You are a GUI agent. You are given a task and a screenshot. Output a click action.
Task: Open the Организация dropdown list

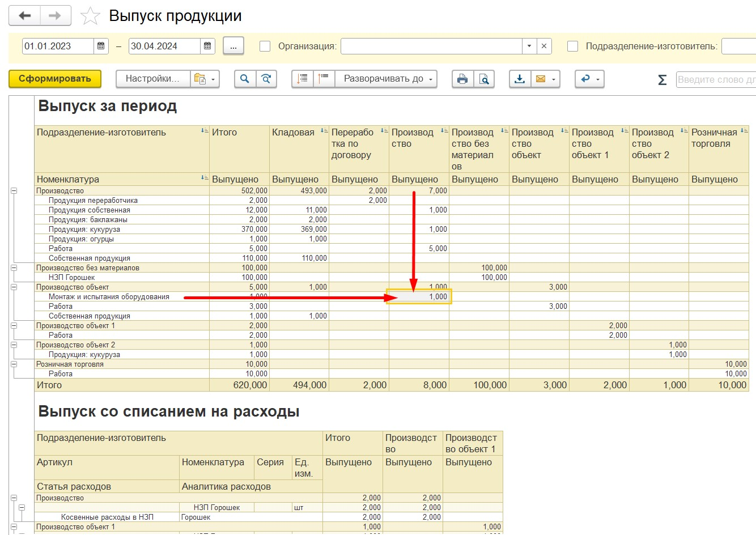click(529, 46)
